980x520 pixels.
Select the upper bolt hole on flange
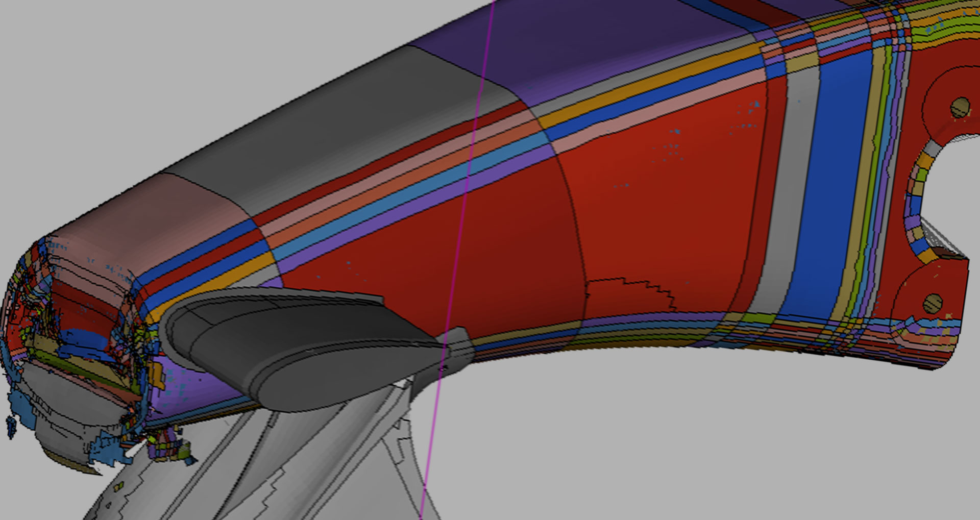click(x=960, y=108)
